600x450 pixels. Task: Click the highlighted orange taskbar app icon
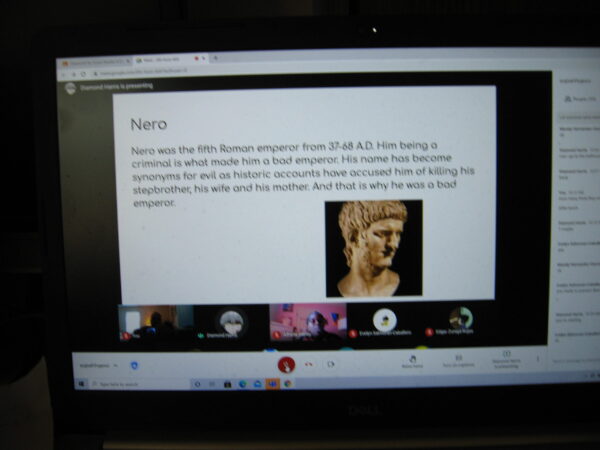[x=272, y=383]
